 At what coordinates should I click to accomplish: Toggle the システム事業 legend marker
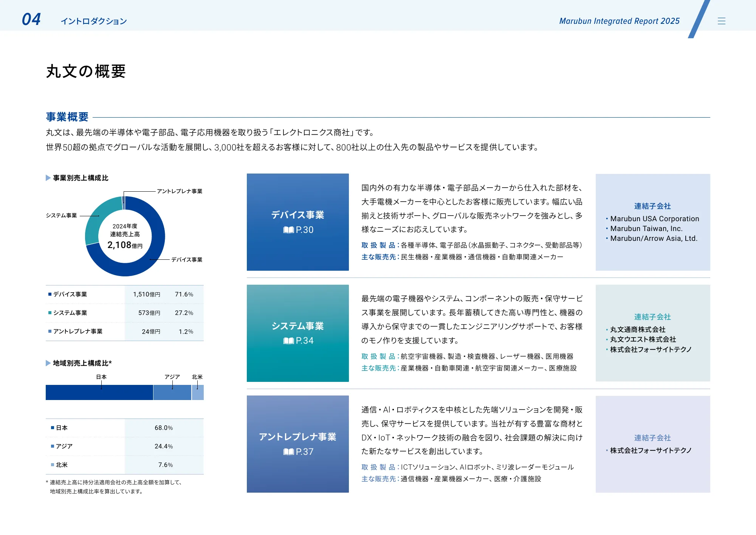point(51,313)
